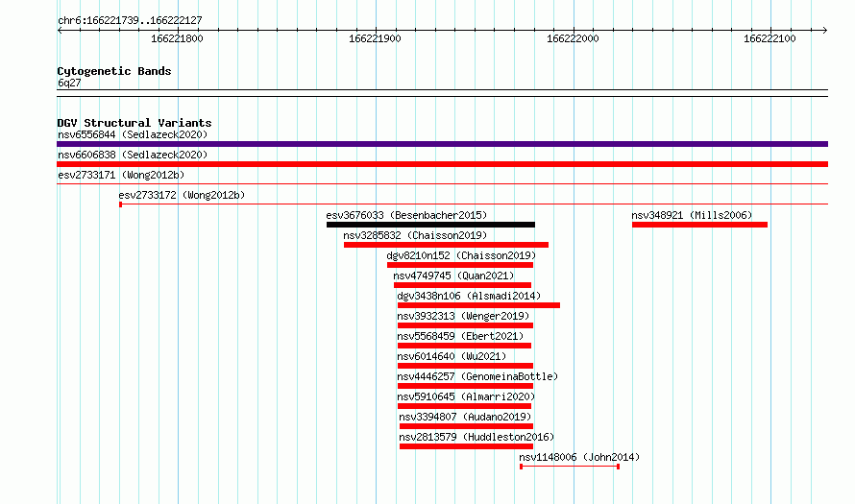The width and height of the screenshot is (855, 504).
Task: Click the esv3676033 (Besenbacher2015) label
Action: pos(406,215)
